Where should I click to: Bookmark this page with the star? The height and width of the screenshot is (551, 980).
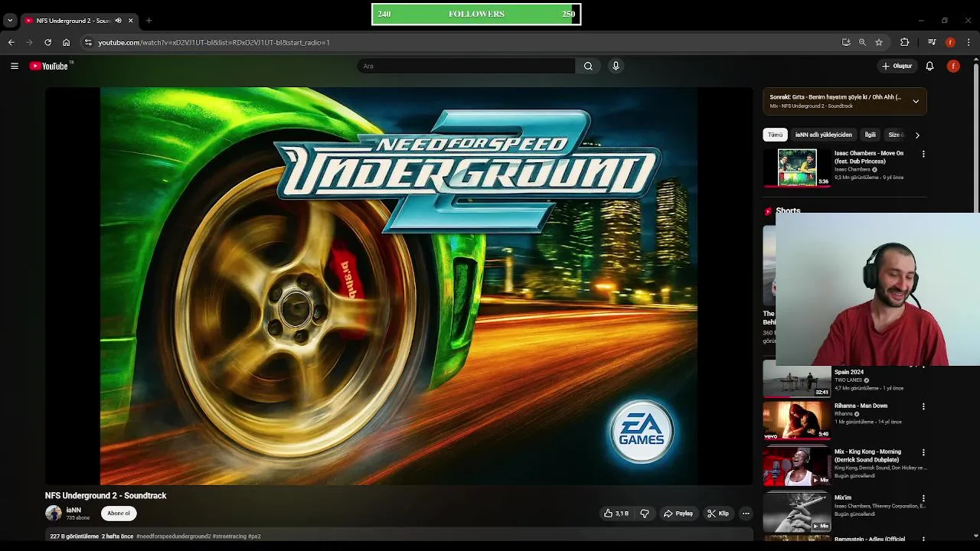[879, 42]
